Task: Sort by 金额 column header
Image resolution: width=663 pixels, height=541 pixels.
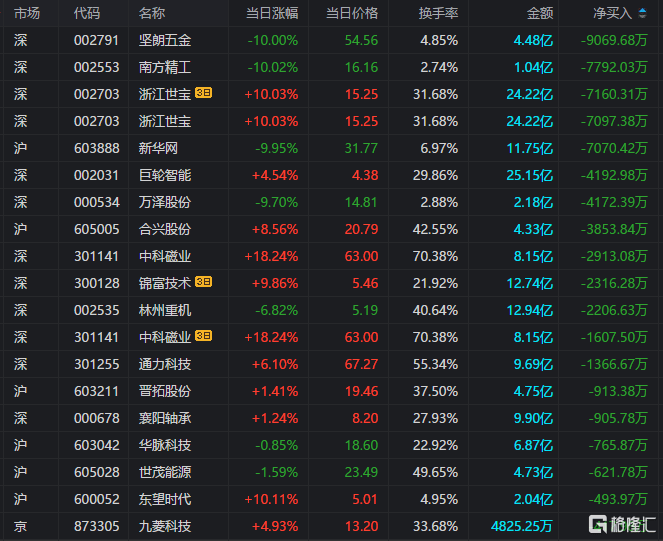Action: tap(540, 14)
